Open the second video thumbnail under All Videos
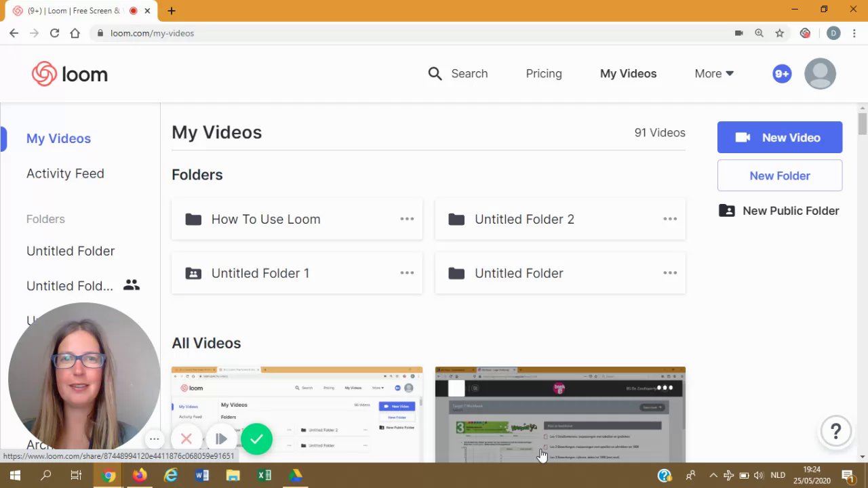868x488 pixels. [560, 414]
